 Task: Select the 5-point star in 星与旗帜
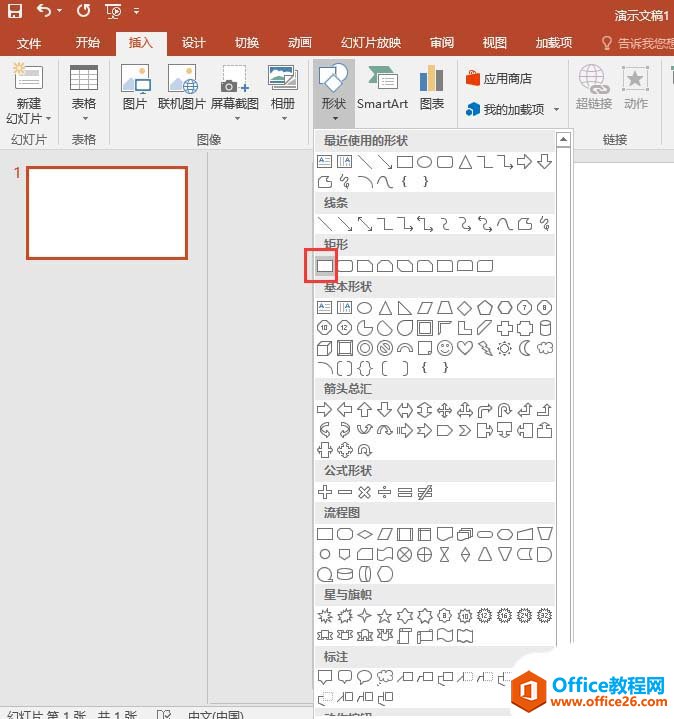tap(384, 615)
